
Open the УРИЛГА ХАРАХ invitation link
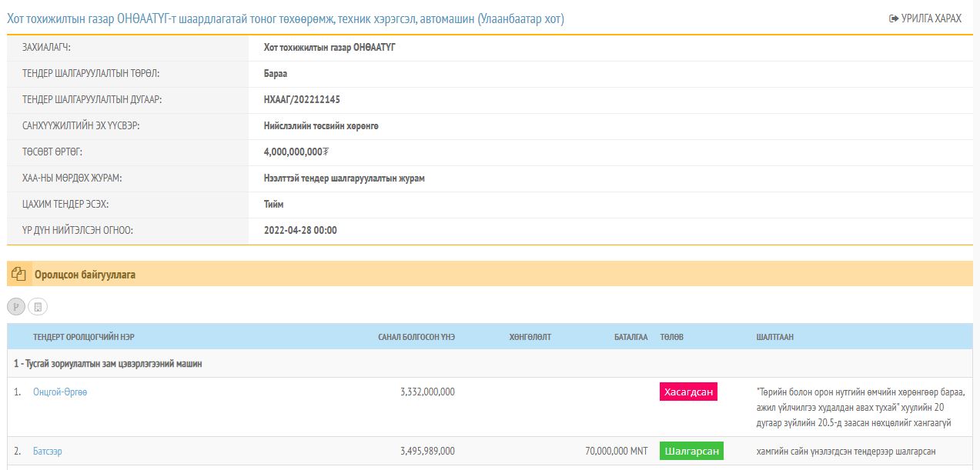click(931, 18)
